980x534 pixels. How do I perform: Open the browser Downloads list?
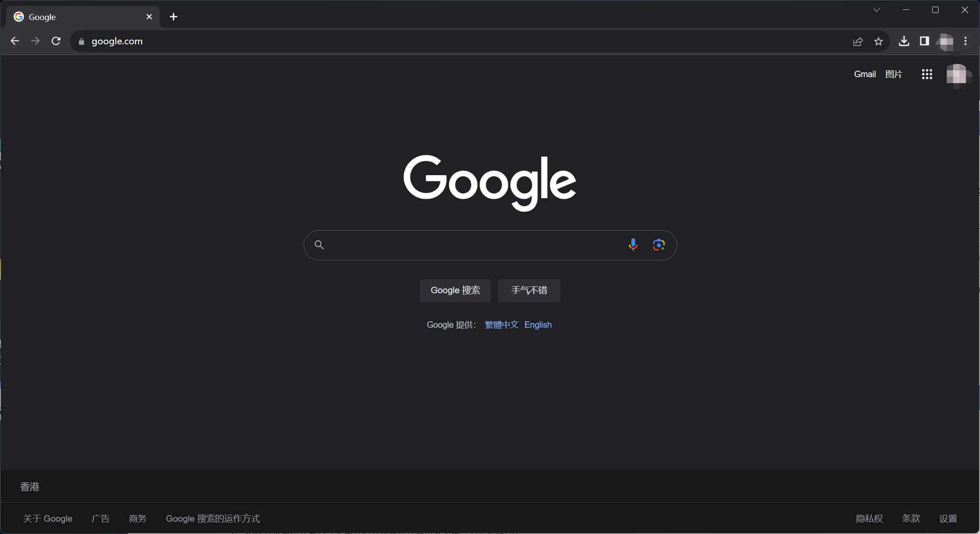point(903,41)
